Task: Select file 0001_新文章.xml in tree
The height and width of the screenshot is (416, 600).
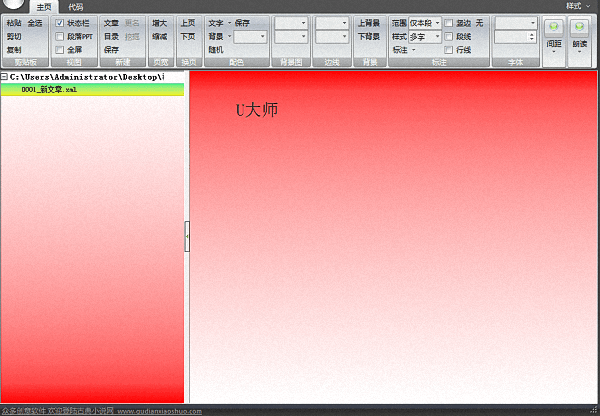Action: click(49, 90)
